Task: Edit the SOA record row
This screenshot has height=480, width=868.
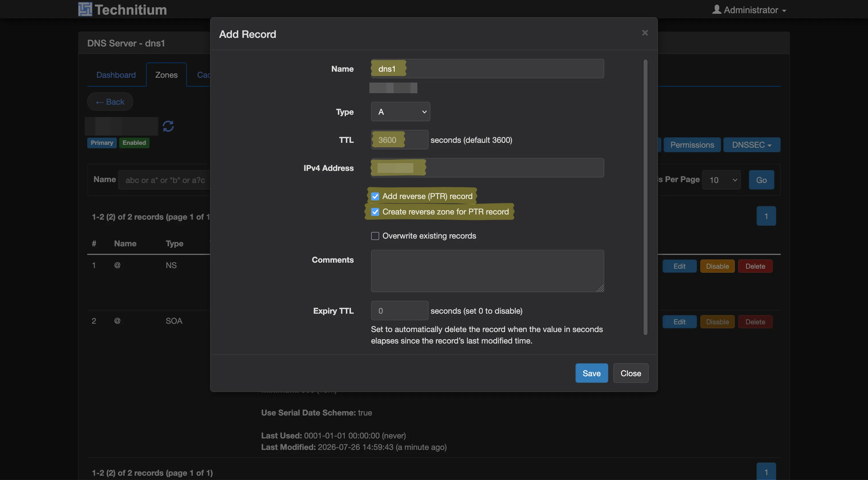Action: coord(679,322)
